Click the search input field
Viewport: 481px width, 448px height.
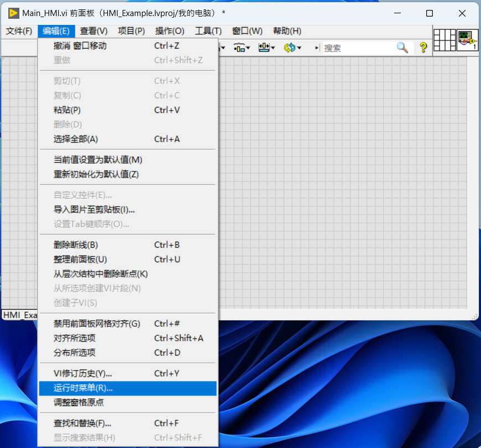click(x=359, y=48)
